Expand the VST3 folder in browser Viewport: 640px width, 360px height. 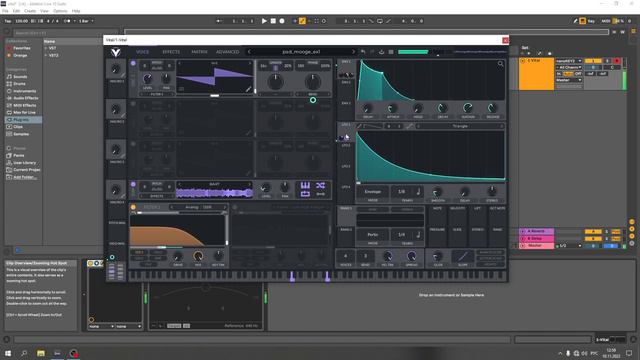pos(46,56)
